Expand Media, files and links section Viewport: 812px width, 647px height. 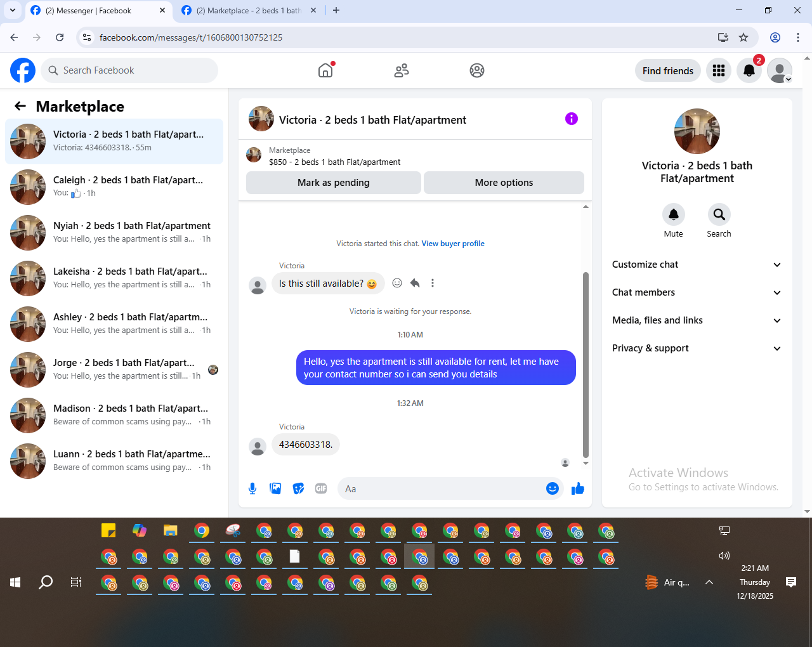(697, 320)
